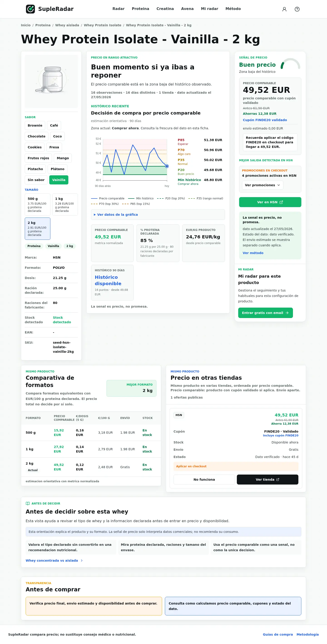
Task: Click the Mín histórico value 48.80 EUR
Action: (x=213, y=180)
